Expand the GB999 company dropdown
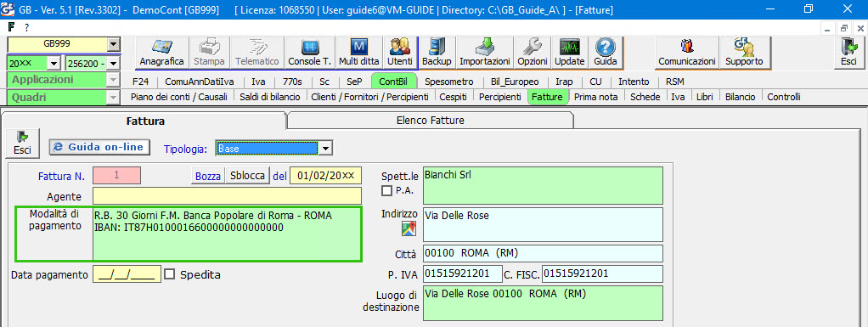This screenshot has height=327, width=868. [x=113, y=45]
